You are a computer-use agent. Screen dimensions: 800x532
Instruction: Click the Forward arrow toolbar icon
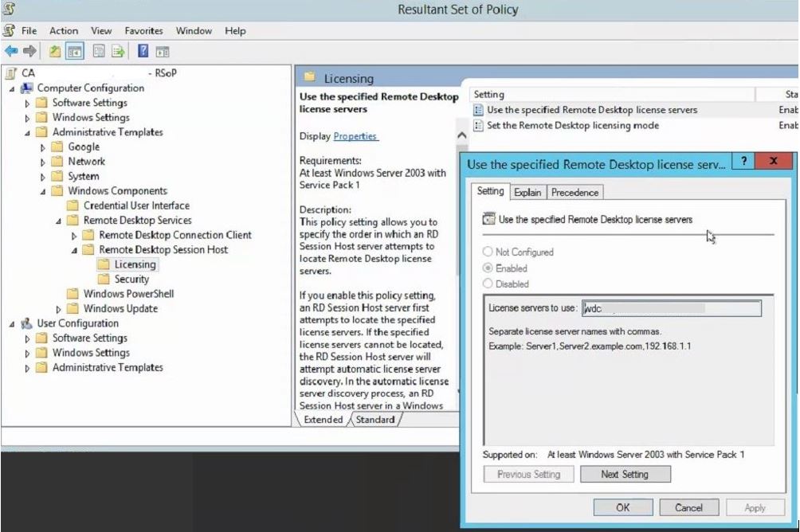[x=29, y=51]
